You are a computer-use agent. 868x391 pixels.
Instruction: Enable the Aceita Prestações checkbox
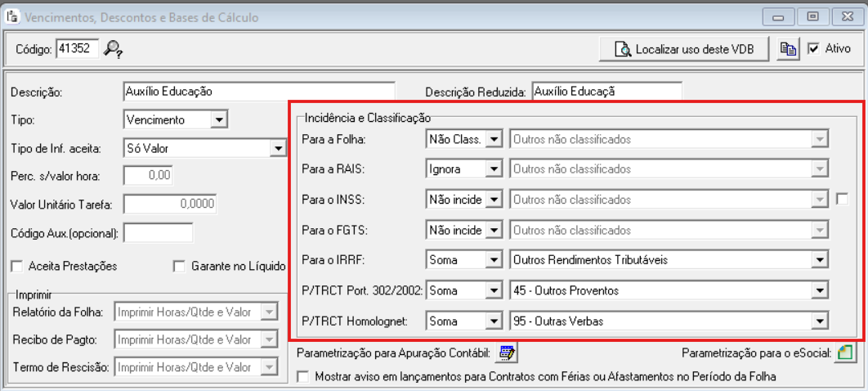point(16,266)
